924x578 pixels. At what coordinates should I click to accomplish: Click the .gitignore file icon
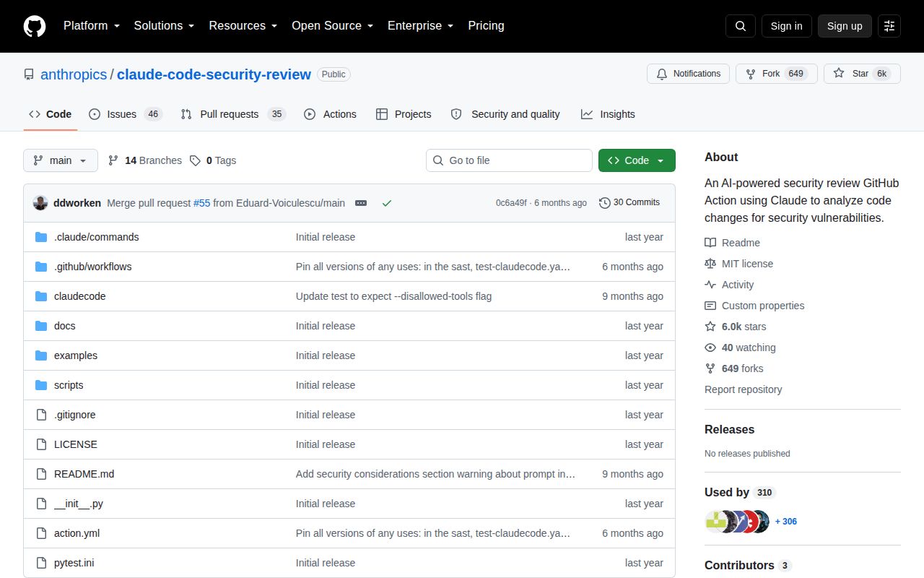[41, 415]
